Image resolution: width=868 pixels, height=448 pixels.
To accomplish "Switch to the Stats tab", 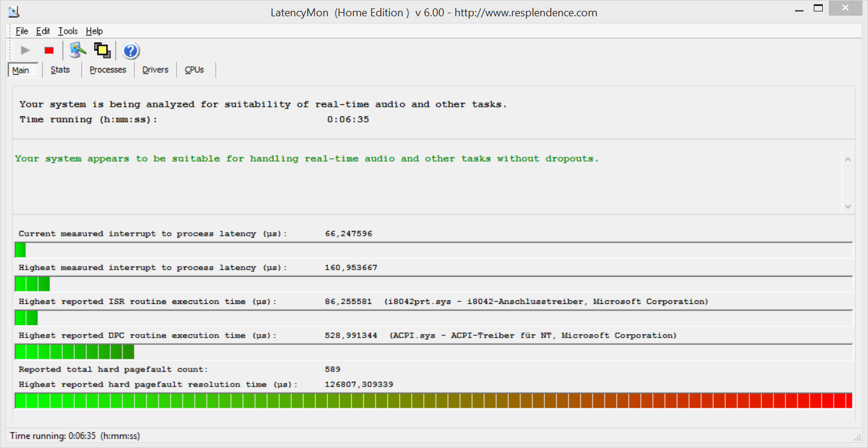I will coord(60,70).
